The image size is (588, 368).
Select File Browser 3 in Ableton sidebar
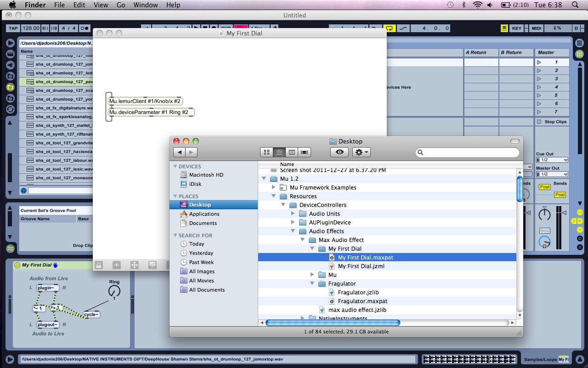(10, 98)
